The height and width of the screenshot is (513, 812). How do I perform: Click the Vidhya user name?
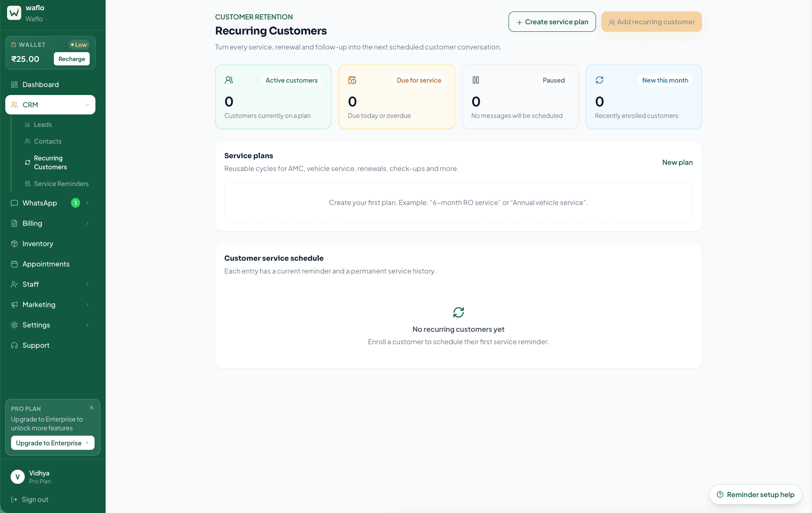tap(39, 473)
